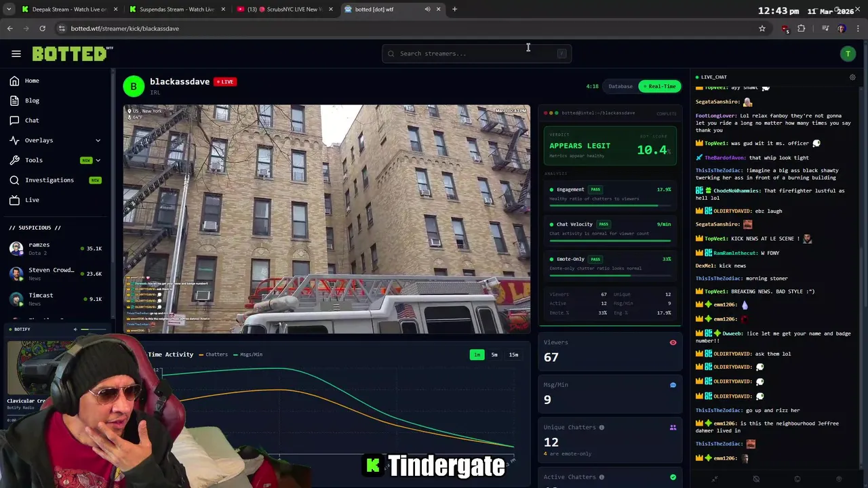
Task: Open the user profile avatar T
Action: coord(848,54)
